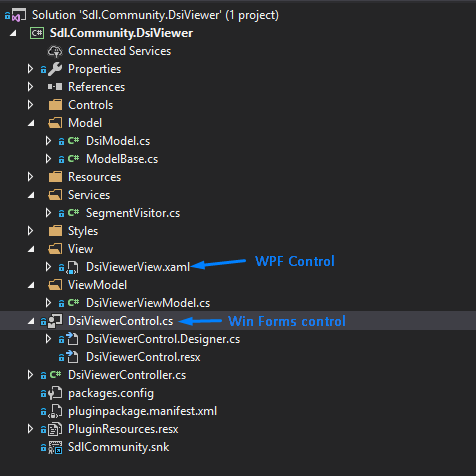This screenshot has height=476, width=476.
Task: Click the XAML file icon of DsiViewerView.xaml
Action: (72, 267)
